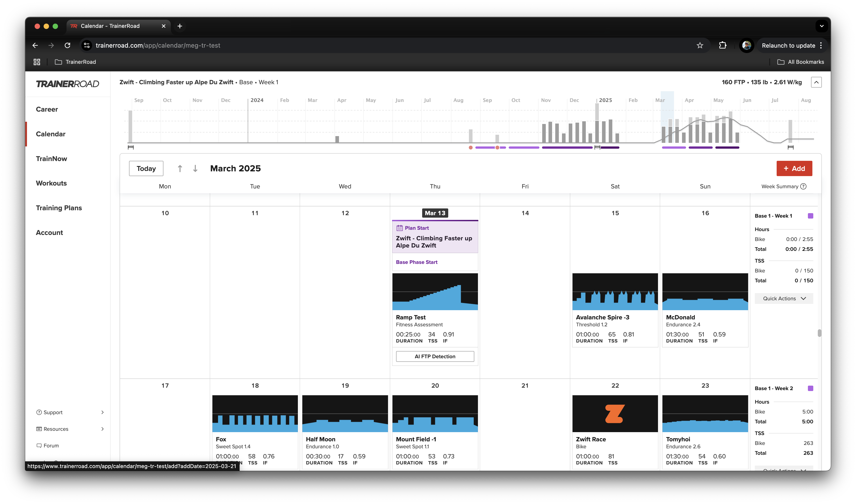The image size is (856, 504).
Task: Open the TrainerRoad bookmarks folder
Action: click(x=76, y=62)
